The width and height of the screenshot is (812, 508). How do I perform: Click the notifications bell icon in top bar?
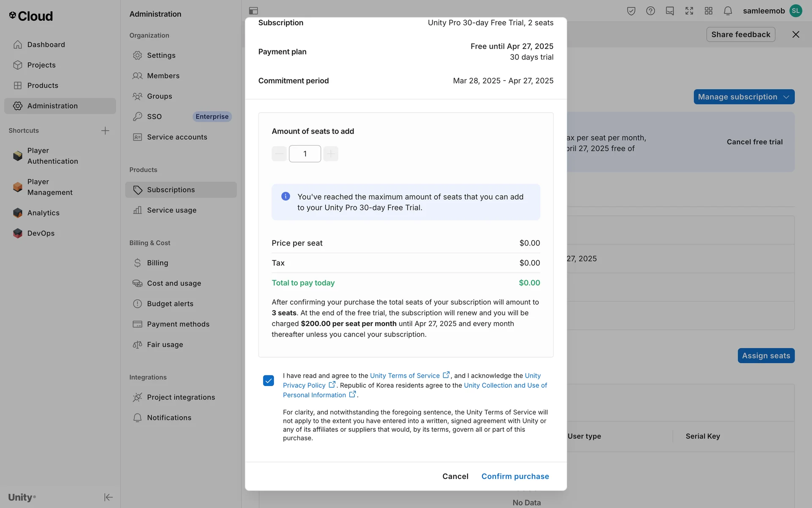point(727,11)
